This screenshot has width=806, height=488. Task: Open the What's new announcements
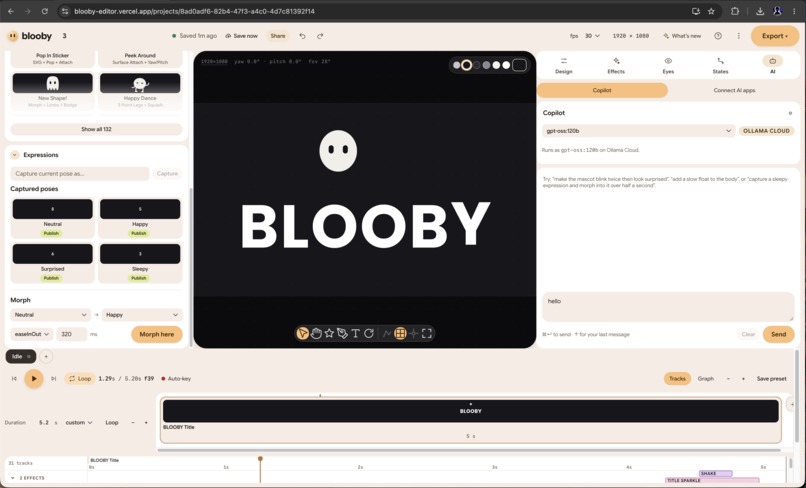point(682,36)
